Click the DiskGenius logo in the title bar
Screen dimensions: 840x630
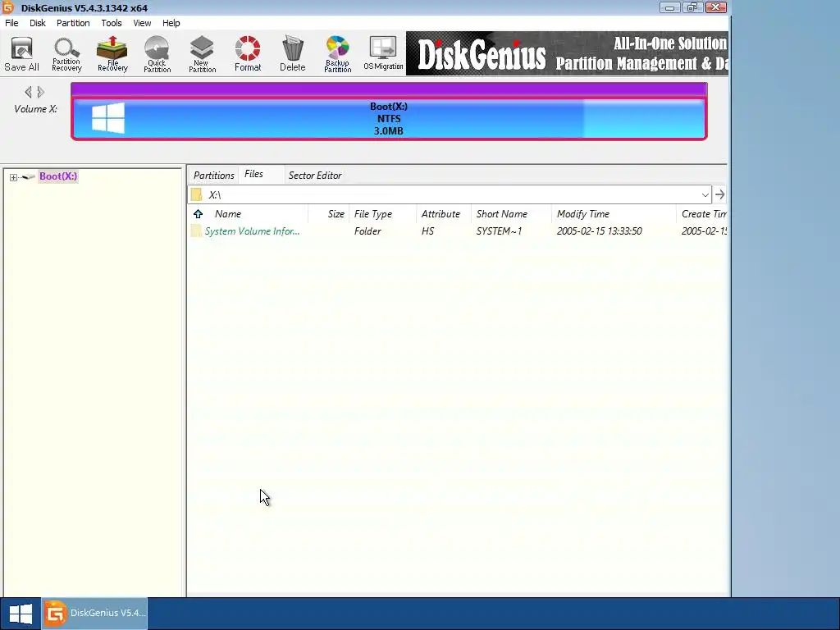8,7
